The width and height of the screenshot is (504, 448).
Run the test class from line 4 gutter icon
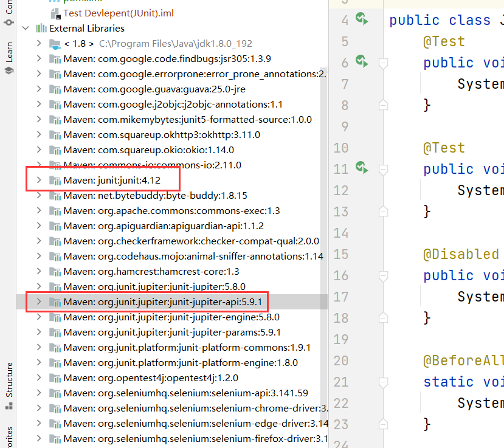pos(362,19)
